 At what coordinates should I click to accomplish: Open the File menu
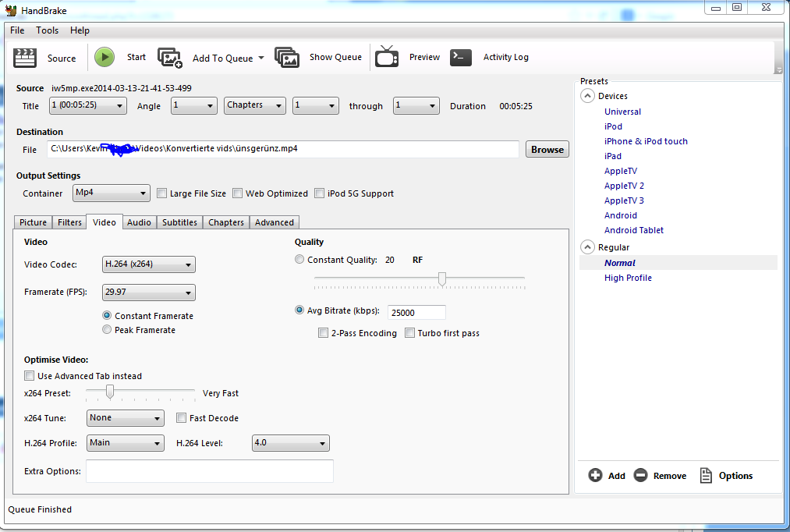pos(17,30)
